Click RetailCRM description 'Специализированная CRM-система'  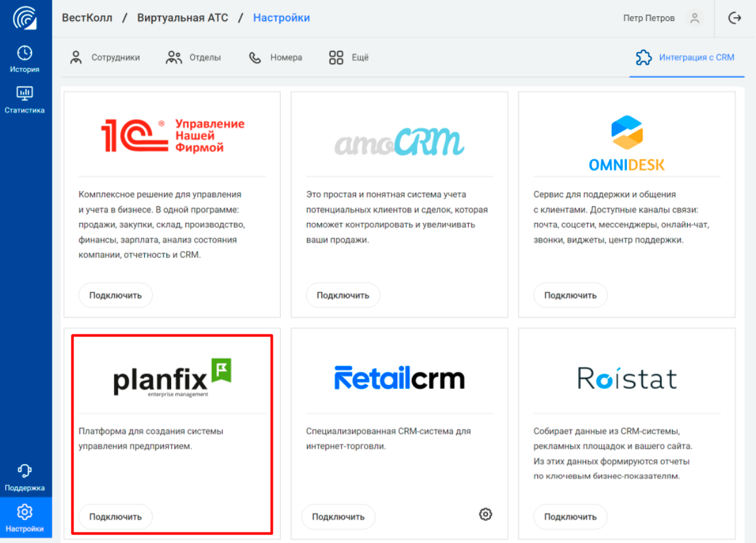point(389,438)
